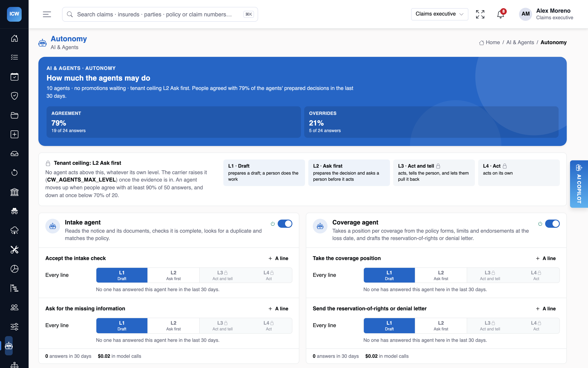
Task: Click the Intake agent power icon
Action: (273, 224)
